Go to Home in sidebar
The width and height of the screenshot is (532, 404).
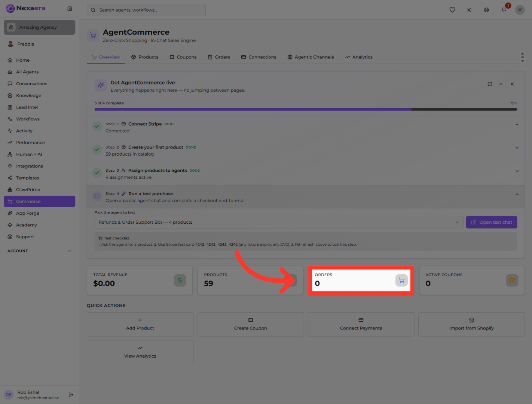(39, 60)
